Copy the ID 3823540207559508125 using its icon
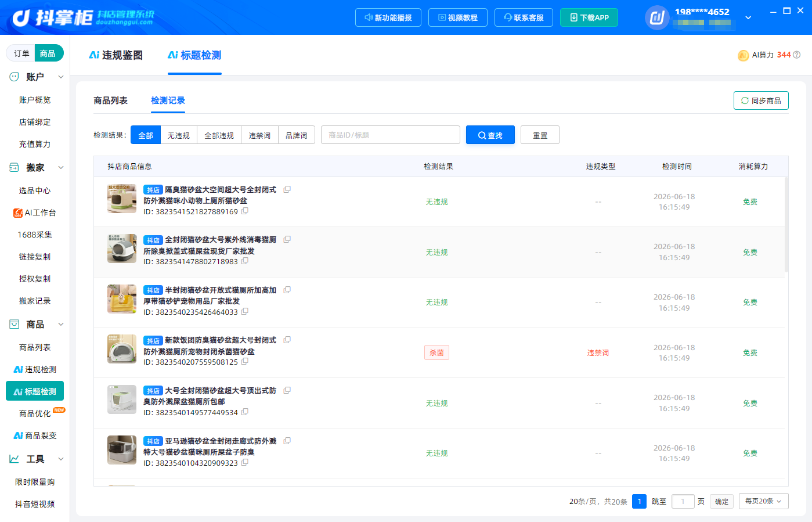Image resolution: width=812 pixels, height=522 pixels. tap(245, 362)
